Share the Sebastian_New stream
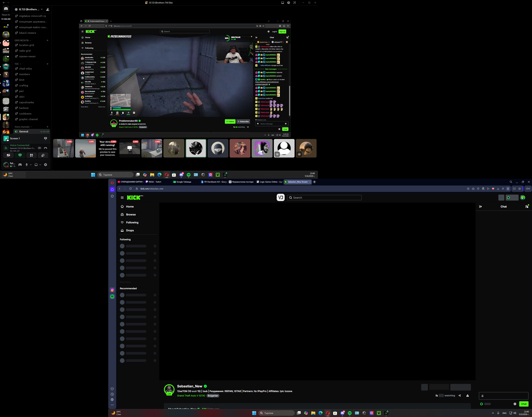This screenshot has height=417, width=532. [x=460, y=396]
